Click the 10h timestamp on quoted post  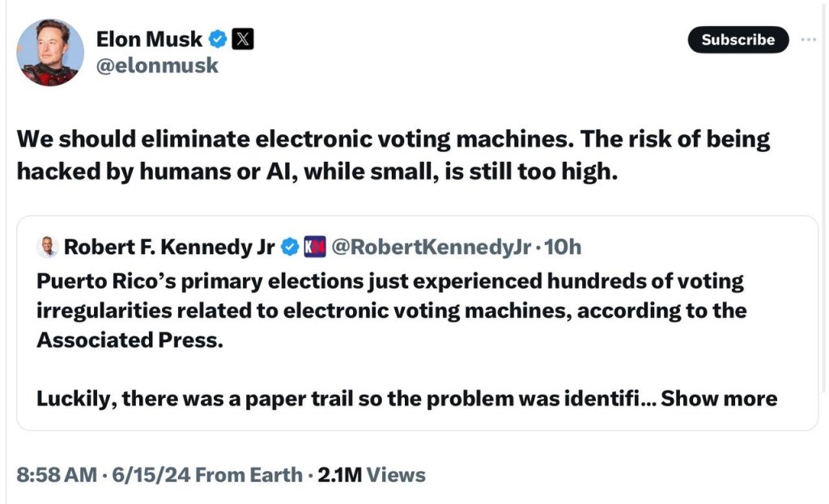click(x=563, y=247)
